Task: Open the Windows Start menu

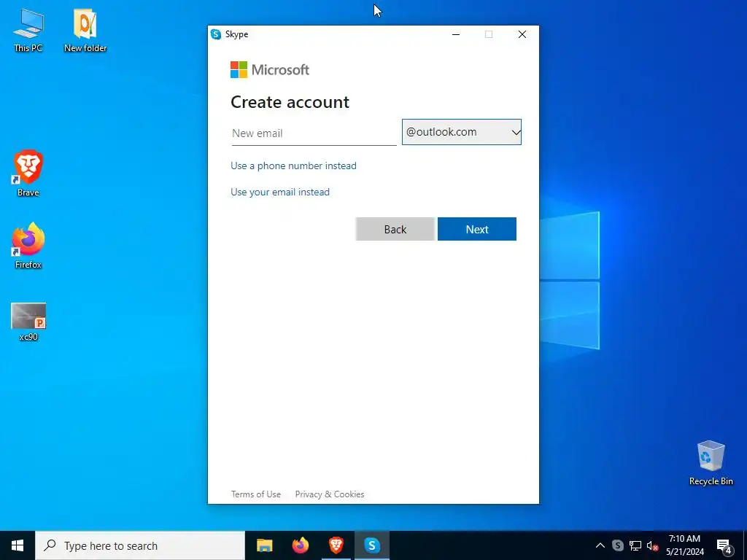Action: click(18, 545)
